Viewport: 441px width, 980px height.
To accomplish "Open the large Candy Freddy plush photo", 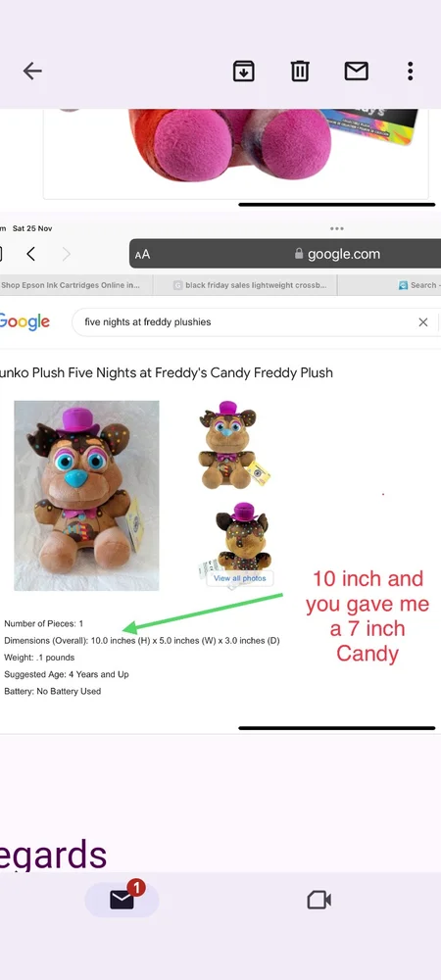I will 86,496.
